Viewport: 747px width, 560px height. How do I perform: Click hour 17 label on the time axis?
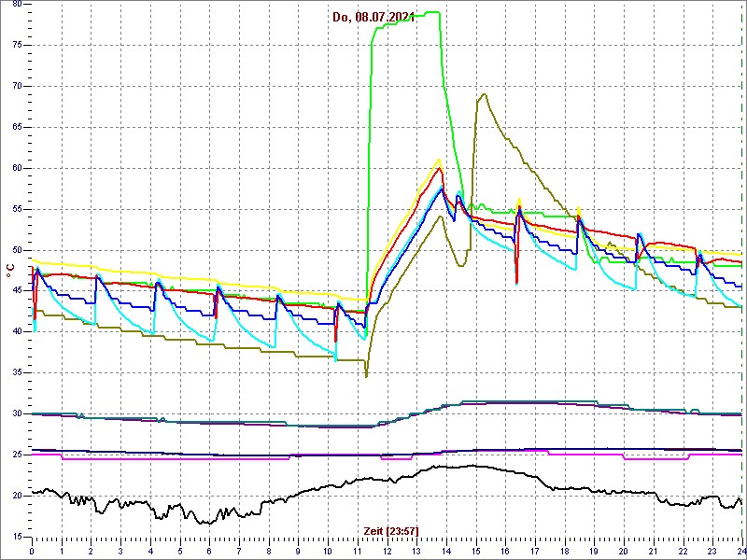tap(534, 551)
